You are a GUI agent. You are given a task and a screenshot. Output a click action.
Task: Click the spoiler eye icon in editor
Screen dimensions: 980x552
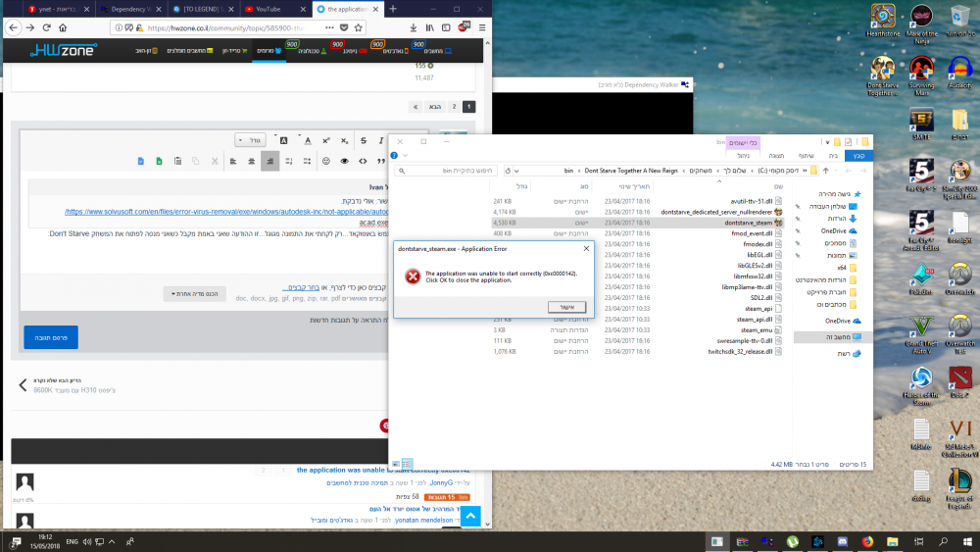pos(344,162)
